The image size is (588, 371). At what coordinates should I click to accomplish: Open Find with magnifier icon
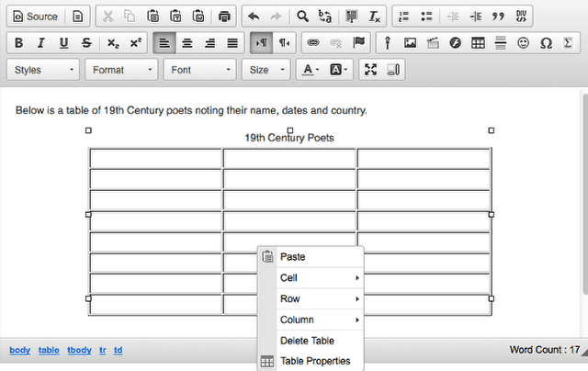pos(302,17)
